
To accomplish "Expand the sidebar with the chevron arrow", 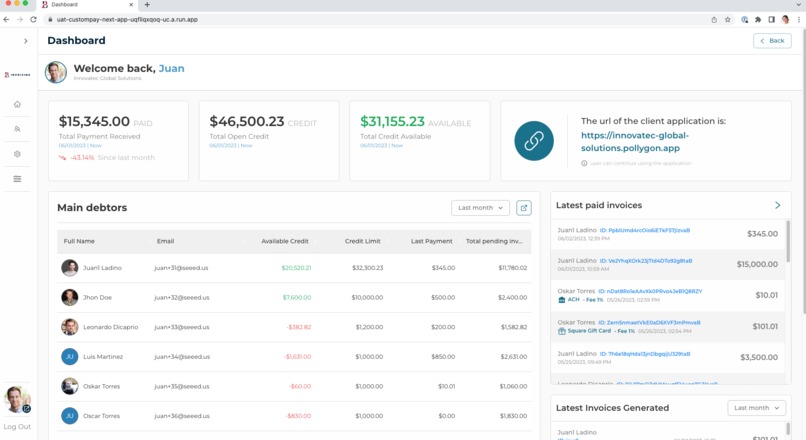I will (x=26, y=41).
